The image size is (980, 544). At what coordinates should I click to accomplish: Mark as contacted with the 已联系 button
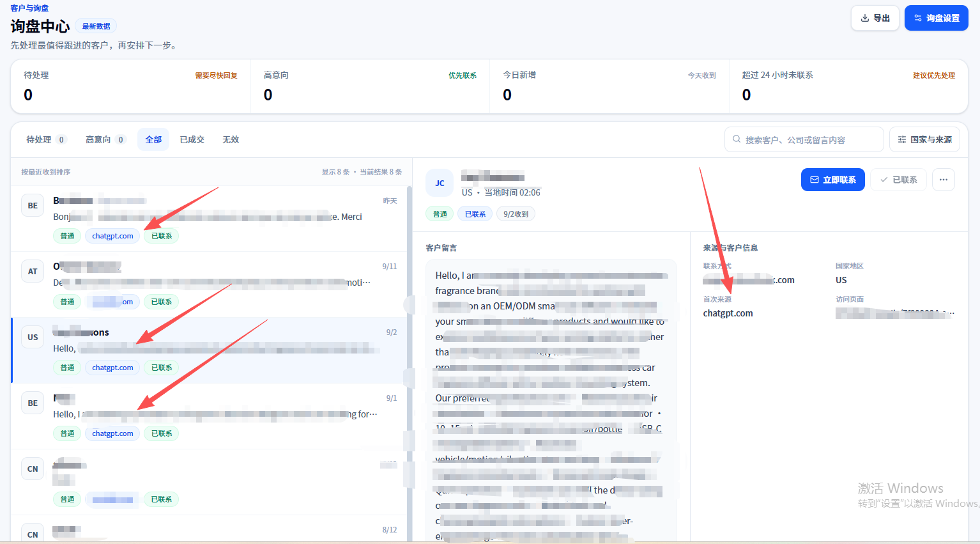pos(899,180)
